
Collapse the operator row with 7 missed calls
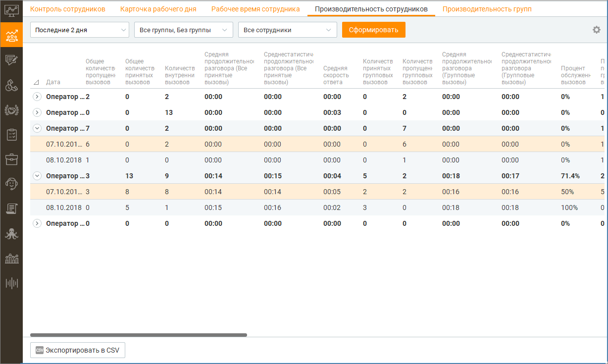(37, 128)
